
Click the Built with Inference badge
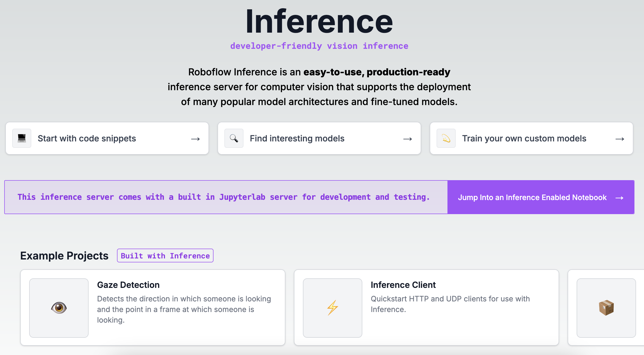165,256
